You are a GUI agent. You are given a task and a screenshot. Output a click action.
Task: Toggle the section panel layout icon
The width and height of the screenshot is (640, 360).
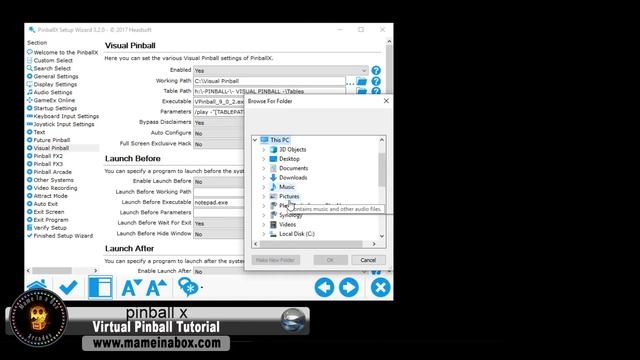(x=100, y=287)
